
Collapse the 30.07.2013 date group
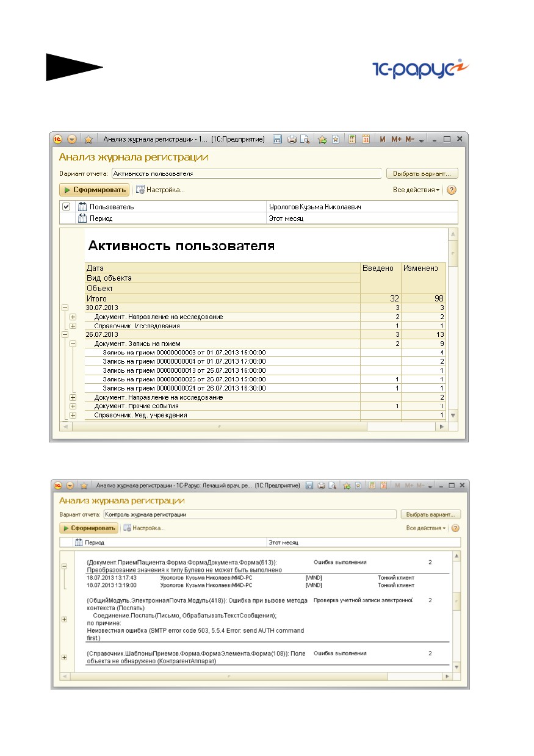tap(64, 308)
